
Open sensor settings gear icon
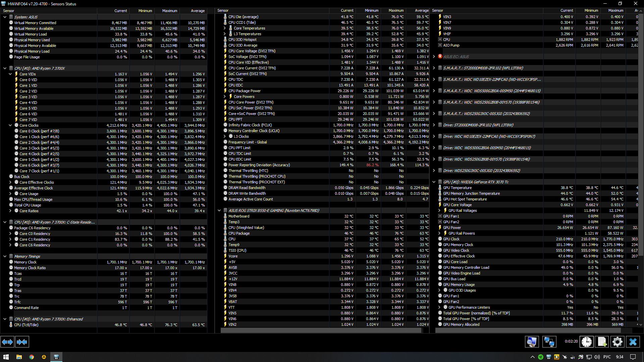click(x=617, y=342)
